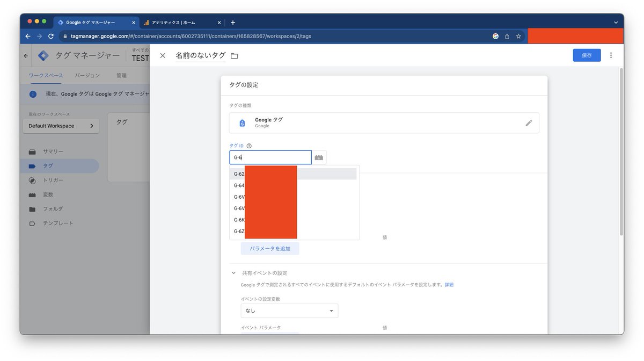Click the Tag Manager diamond logo
Image resolution: width=644 pixels, height=361 pixels.
[x=42, y=55]
